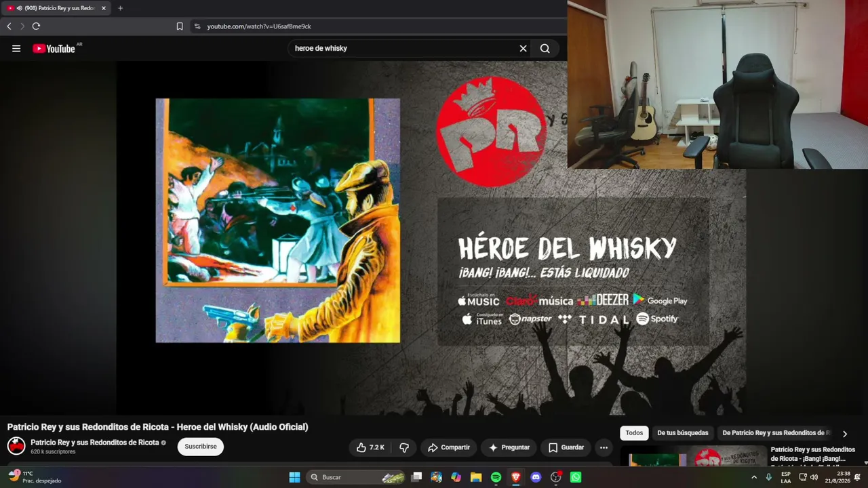
Task: View site settings icon beside the URL
Action: (197, 26)
